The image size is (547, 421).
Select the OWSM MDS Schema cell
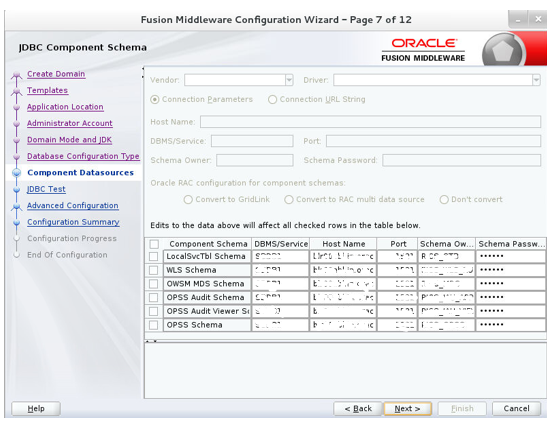(207, 284)
